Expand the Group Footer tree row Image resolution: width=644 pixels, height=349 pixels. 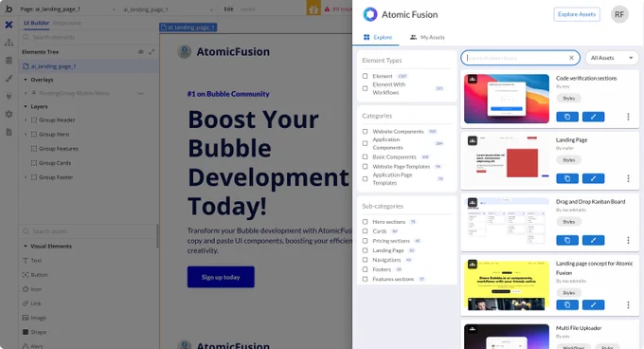pyautogui.click(x=26, y=177)
